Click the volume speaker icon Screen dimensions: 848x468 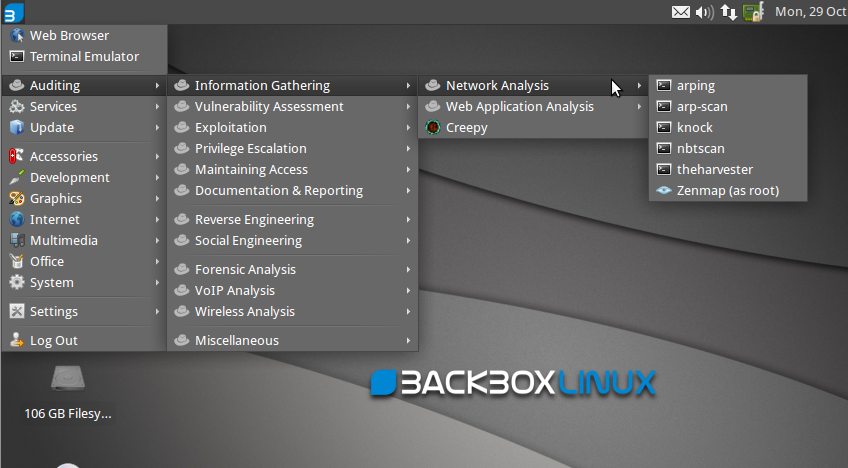704,12
